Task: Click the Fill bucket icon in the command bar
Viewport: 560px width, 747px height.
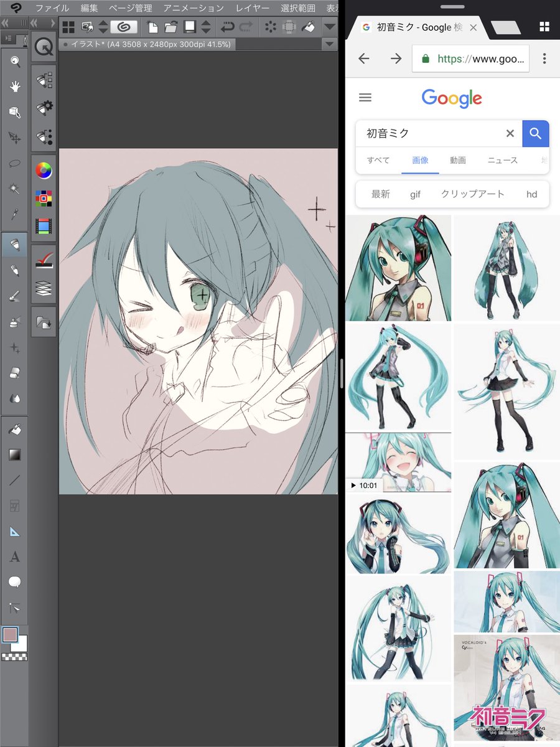Action: click(309, 27)
